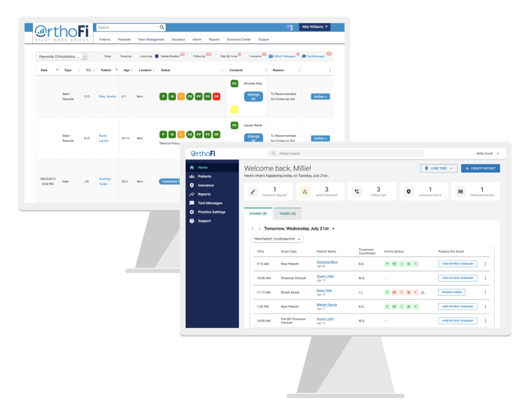The image size is (532, 412).
Task: Open the LONE TREE location dropdown
Action: (438, 168)
